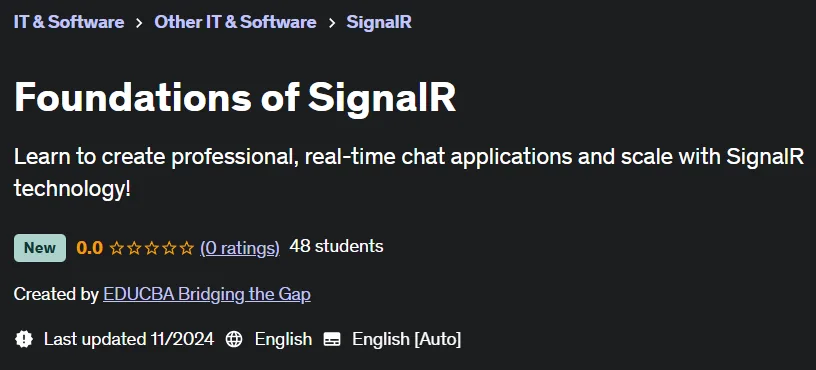Click the last updated badge icon
Viewport: 816px width, 370px height.
click(23, 339)
